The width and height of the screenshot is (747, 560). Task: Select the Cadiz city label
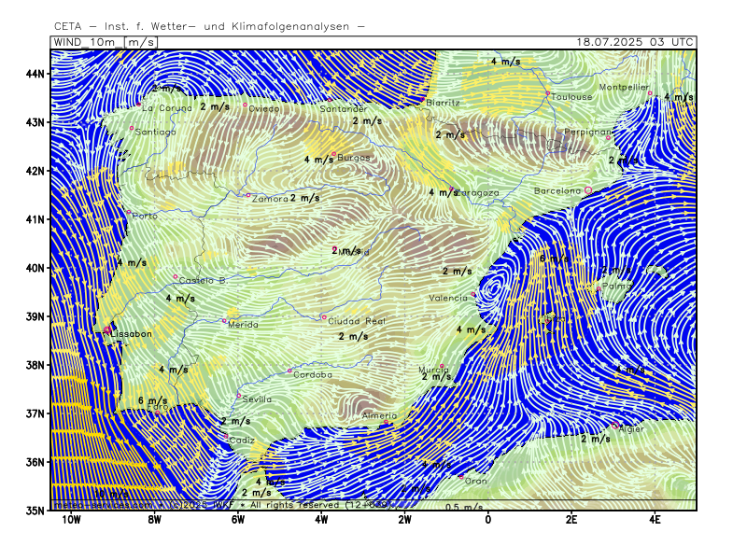(x=242, y=441)
